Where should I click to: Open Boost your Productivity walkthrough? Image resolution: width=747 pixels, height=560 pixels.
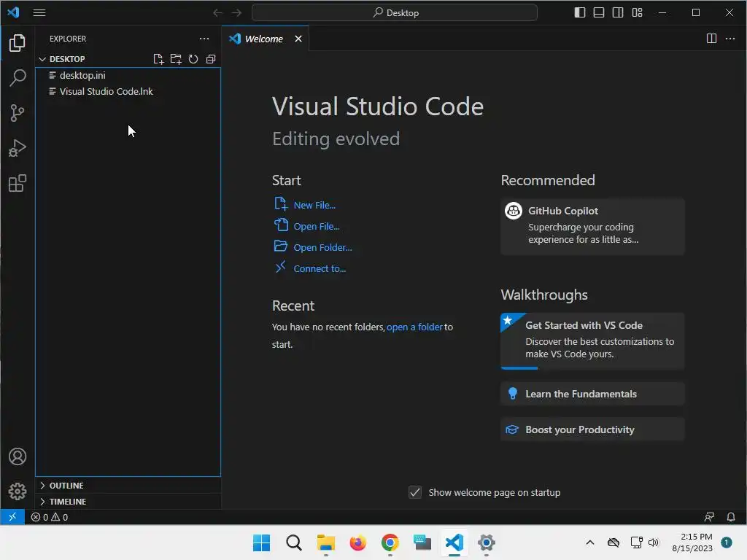(x=592, y=429)
